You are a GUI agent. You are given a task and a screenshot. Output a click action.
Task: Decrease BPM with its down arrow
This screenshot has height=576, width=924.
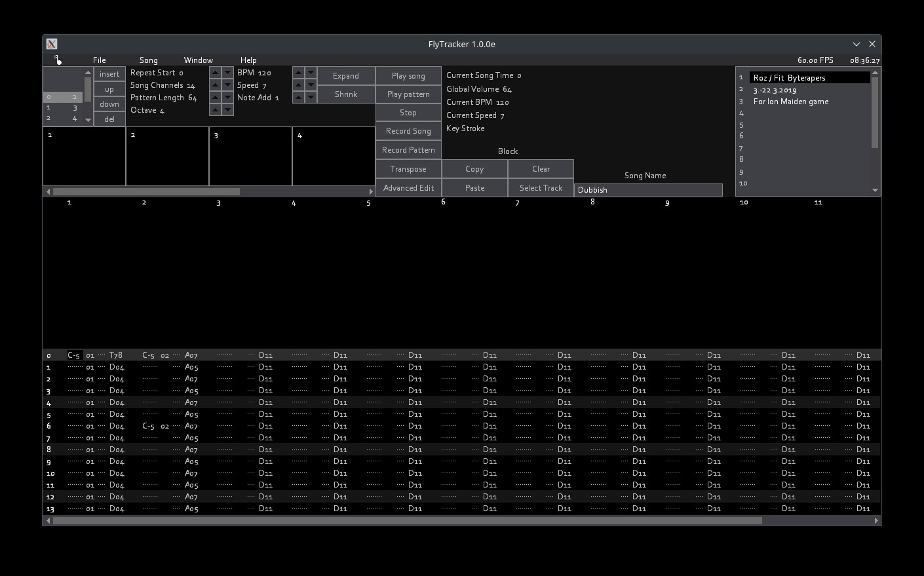(x=311, y=73)
